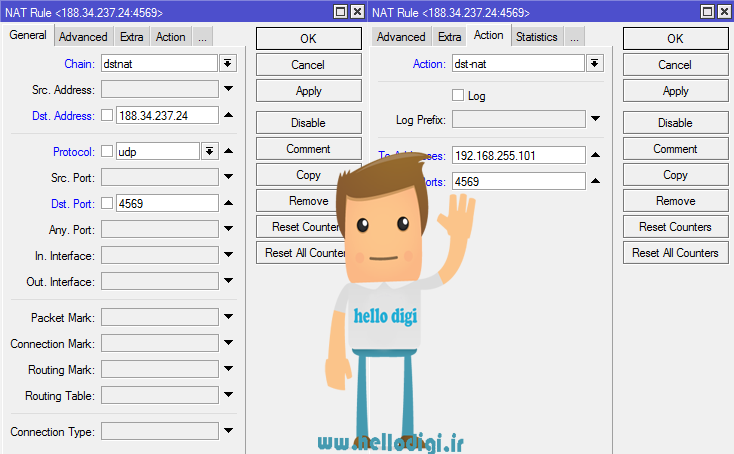Screen dimensions: 734x454
Task: Select Action tab in right window
Action: pos(488,35)
